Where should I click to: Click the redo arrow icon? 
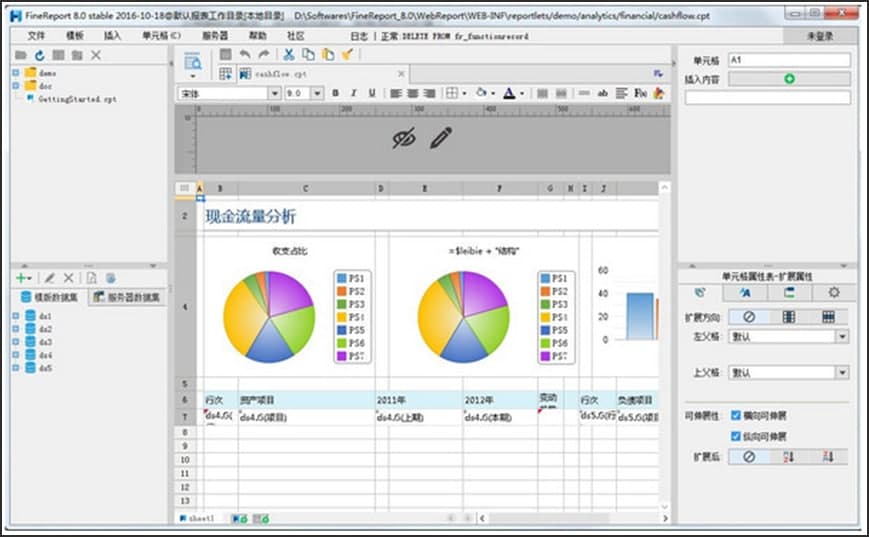[264, 54]
